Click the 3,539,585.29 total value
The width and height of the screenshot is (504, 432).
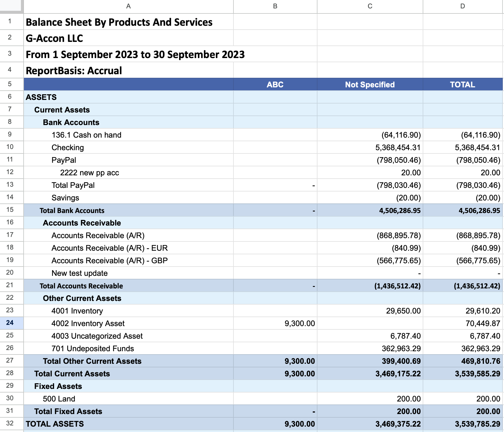(463, 373)
